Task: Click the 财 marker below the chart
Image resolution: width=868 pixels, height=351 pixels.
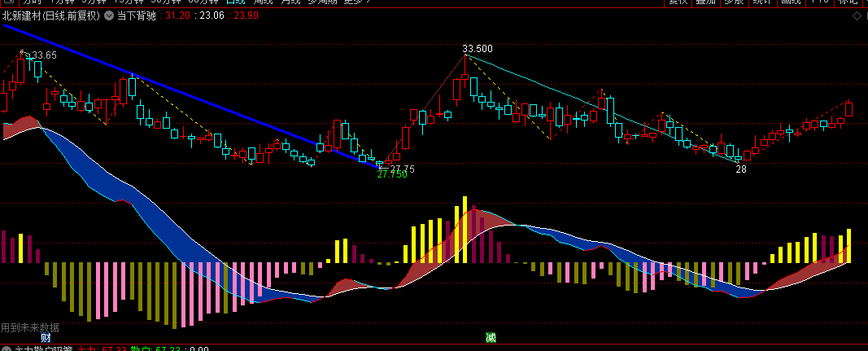Action: click(x=46, y=338)
